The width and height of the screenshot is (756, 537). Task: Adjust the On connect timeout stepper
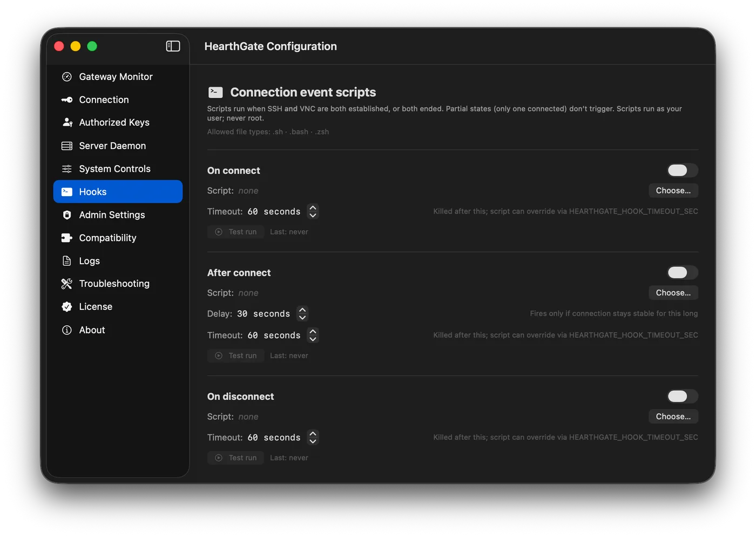coord(313,211)
